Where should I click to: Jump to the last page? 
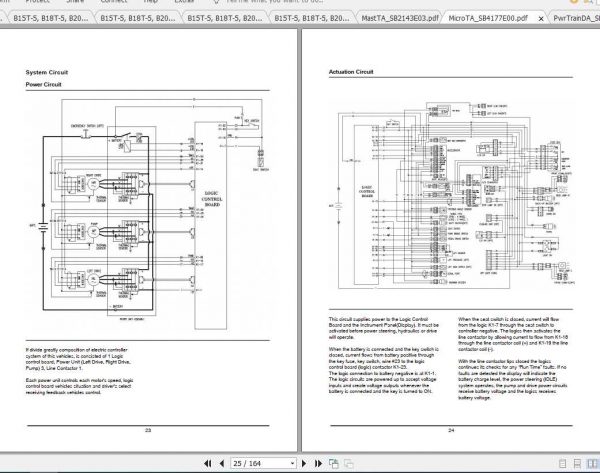click(318, 463)
